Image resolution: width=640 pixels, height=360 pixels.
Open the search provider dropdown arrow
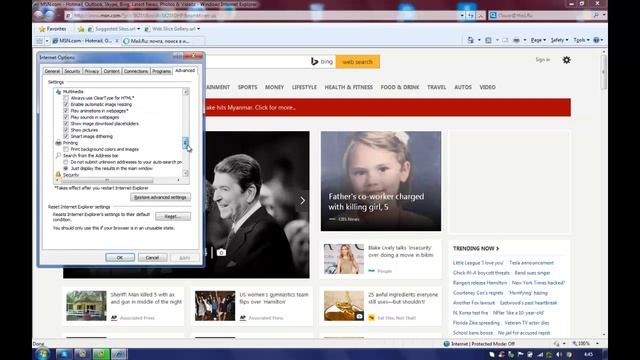click(x=604, y=15)
